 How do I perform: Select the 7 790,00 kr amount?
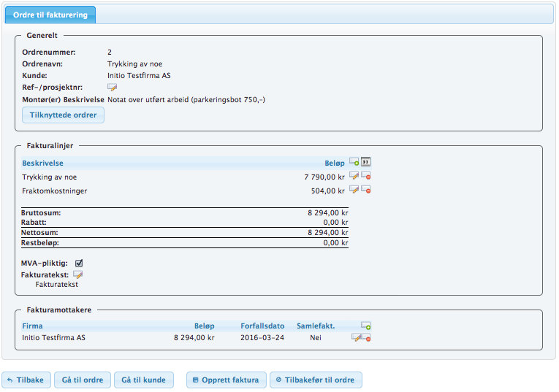(324, 177)
